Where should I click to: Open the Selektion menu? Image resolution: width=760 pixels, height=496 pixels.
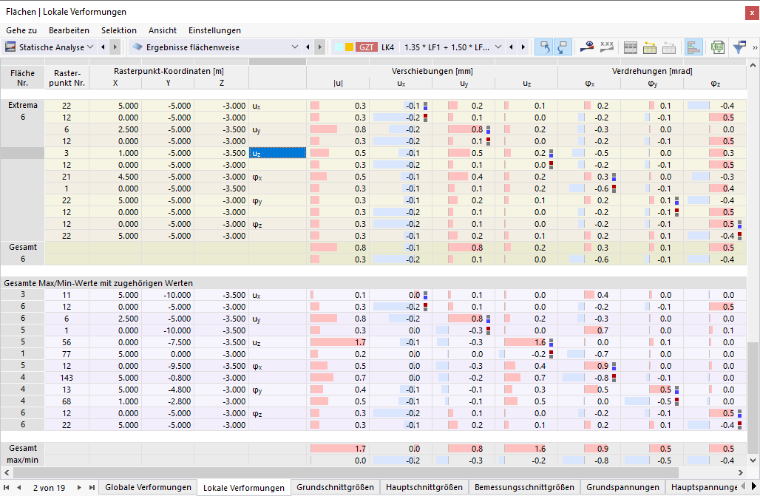[119, 30]
